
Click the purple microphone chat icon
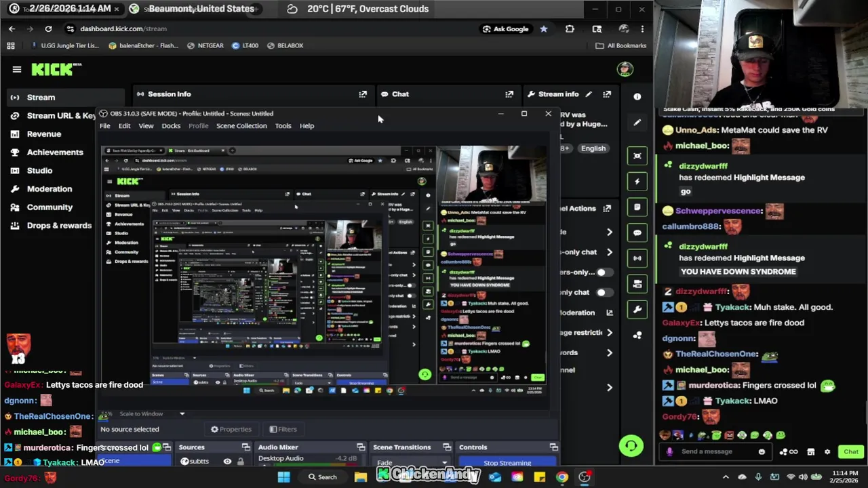[x=669, y=452]
